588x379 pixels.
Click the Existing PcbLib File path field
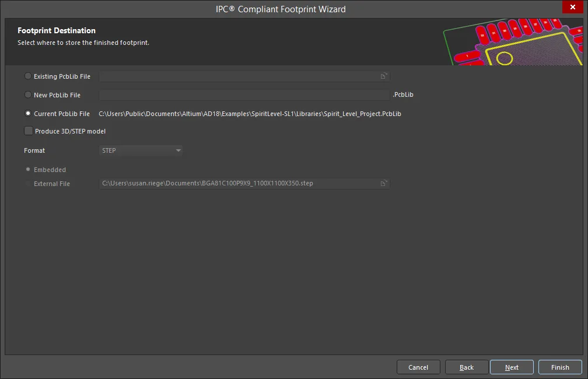click(238, 76)
